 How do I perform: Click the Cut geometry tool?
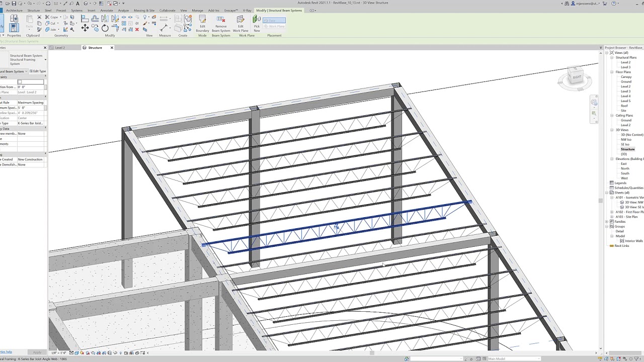(51, 23)
